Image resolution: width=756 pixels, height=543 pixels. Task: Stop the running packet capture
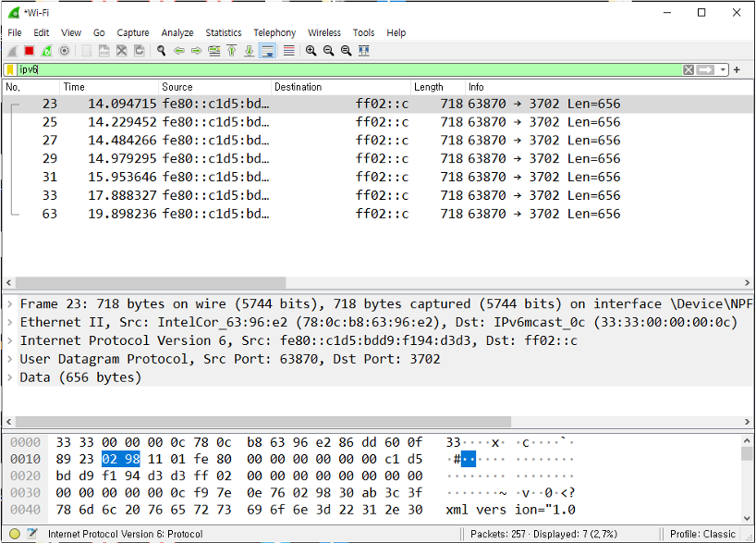(29, 51)
